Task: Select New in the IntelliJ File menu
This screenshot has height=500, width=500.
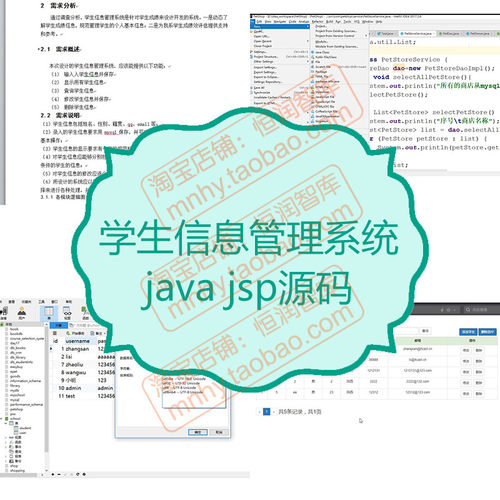Action: [280, 26]
